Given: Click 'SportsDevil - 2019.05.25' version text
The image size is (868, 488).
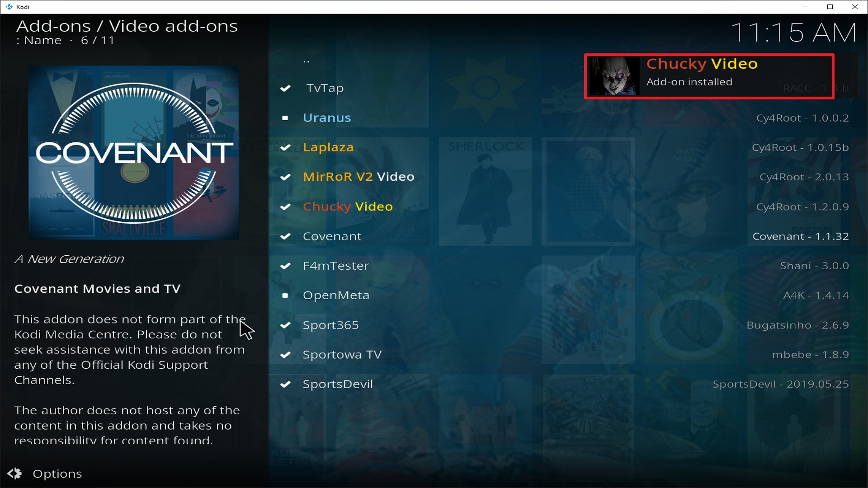Looking at the screenshot, I should (781, 385).
